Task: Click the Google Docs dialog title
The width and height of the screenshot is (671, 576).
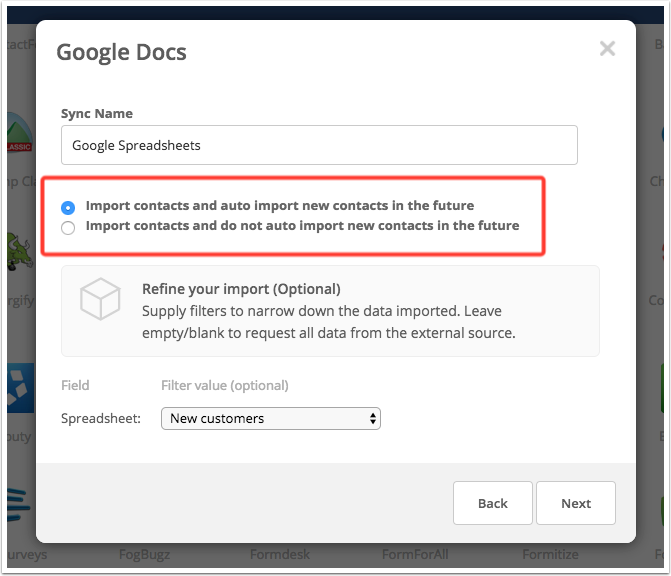Action: pos(122,52)
